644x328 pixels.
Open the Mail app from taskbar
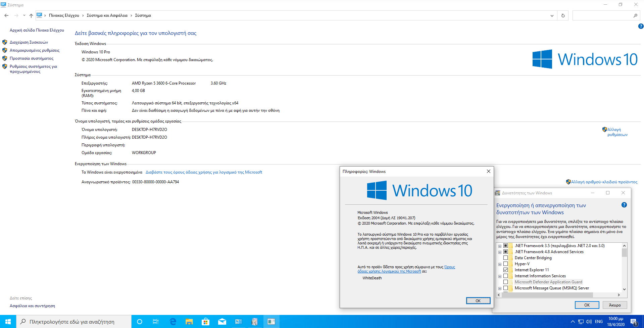point(222,322)
